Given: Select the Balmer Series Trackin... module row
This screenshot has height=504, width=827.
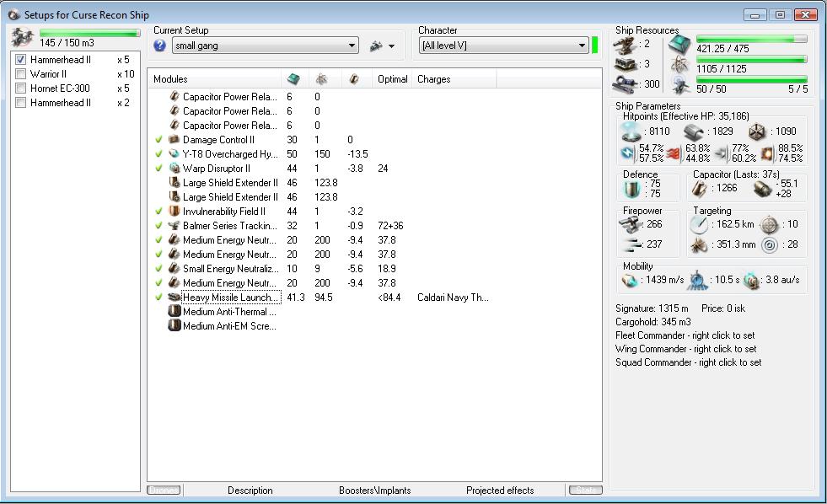Looking at the screenshot, I should 374,226.
